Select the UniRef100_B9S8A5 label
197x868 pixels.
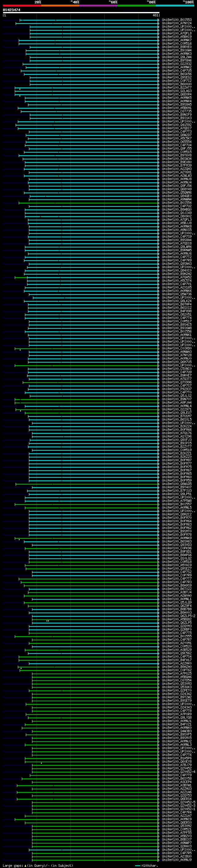click(x=177, y=104)
